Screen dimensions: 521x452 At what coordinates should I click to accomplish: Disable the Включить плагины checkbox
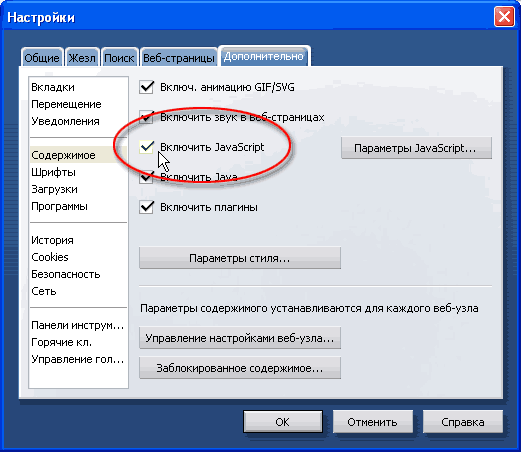(146, 207)
